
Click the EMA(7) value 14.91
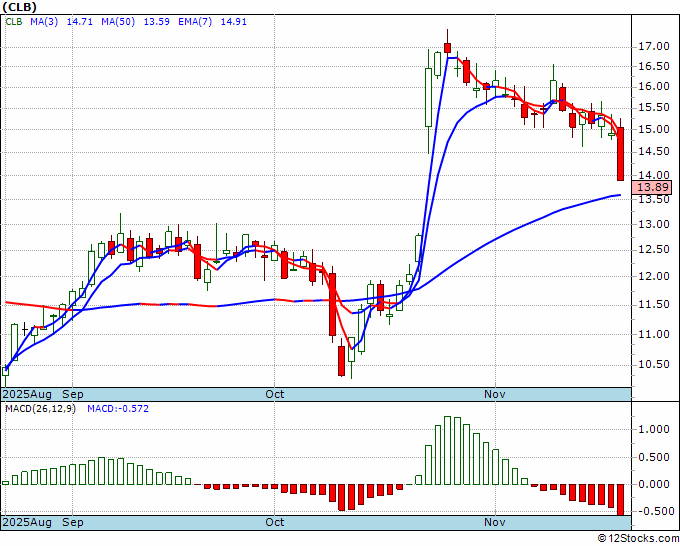point(234,22)
